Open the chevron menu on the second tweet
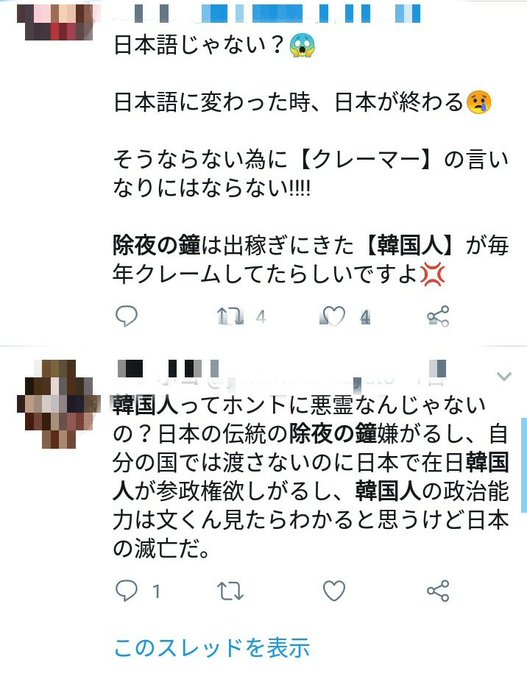This screenshot has width=527, height=679. [504, 376]
